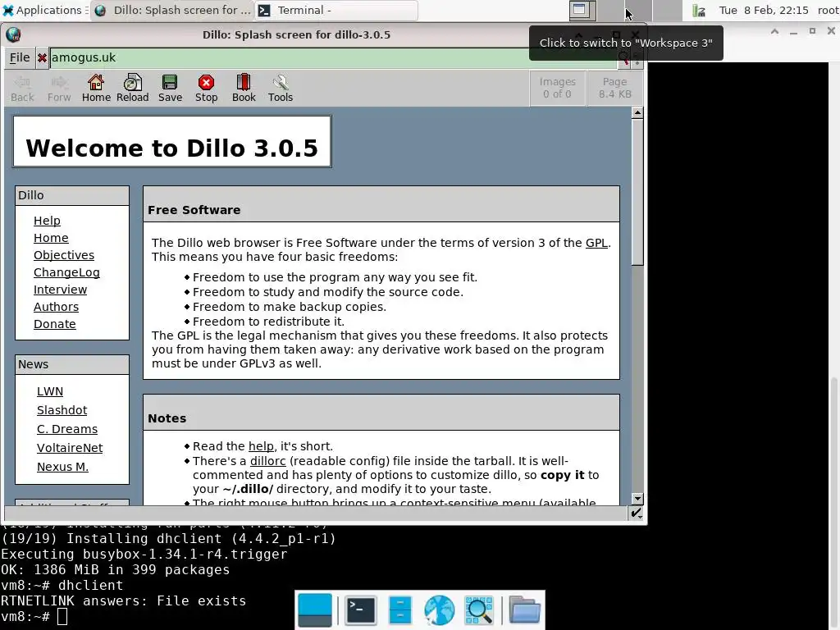
Task: Click the Dillo globe window icon
Action: pyautogui.click(x=13, y=34)
